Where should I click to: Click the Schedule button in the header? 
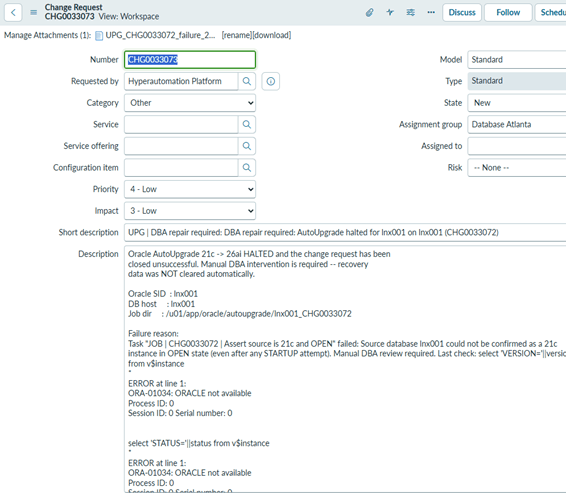[551, 13]
